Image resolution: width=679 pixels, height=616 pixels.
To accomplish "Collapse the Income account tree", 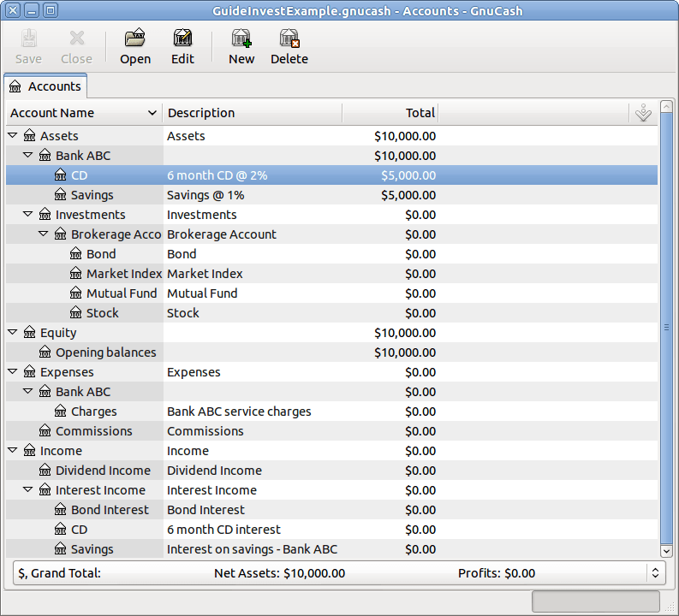I will point(13,450).
